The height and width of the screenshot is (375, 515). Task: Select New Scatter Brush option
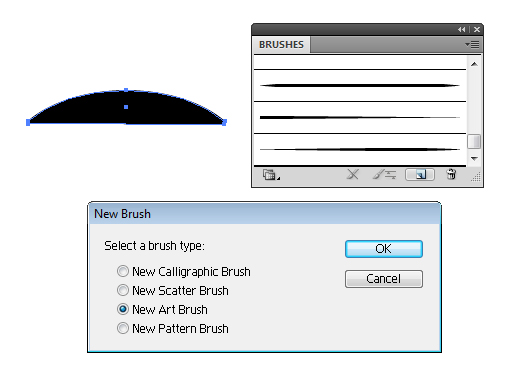(123, 290)
